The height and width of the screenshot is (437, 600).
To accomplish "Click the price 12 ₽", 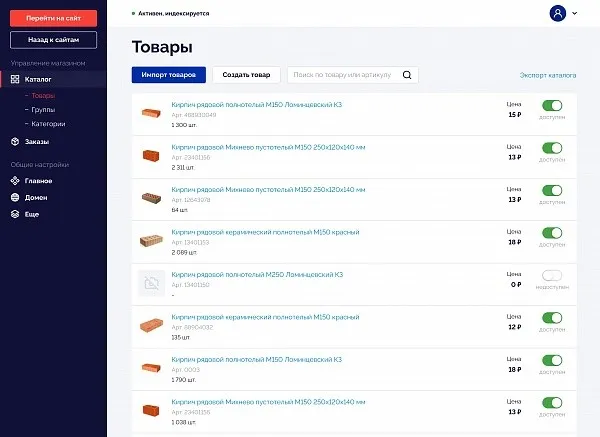I will (515, 327).
